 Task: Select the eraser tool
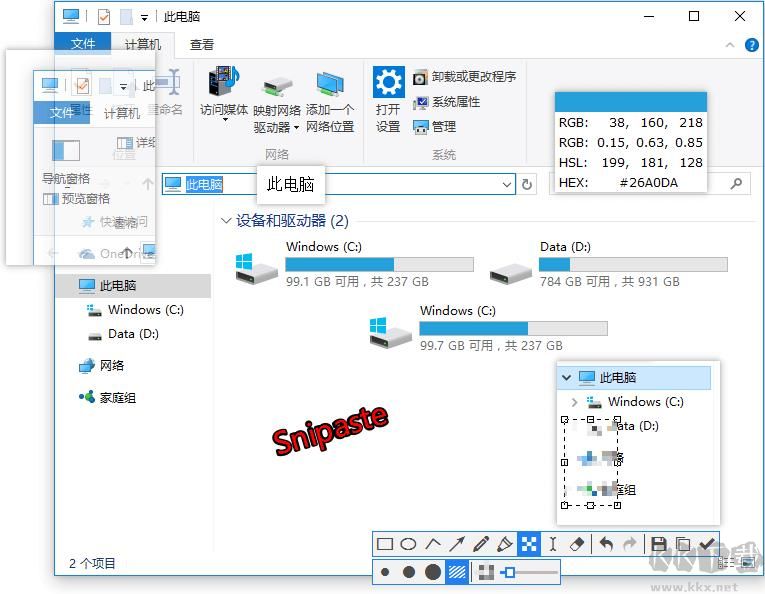pyautogui.click(x=577, y=544)
